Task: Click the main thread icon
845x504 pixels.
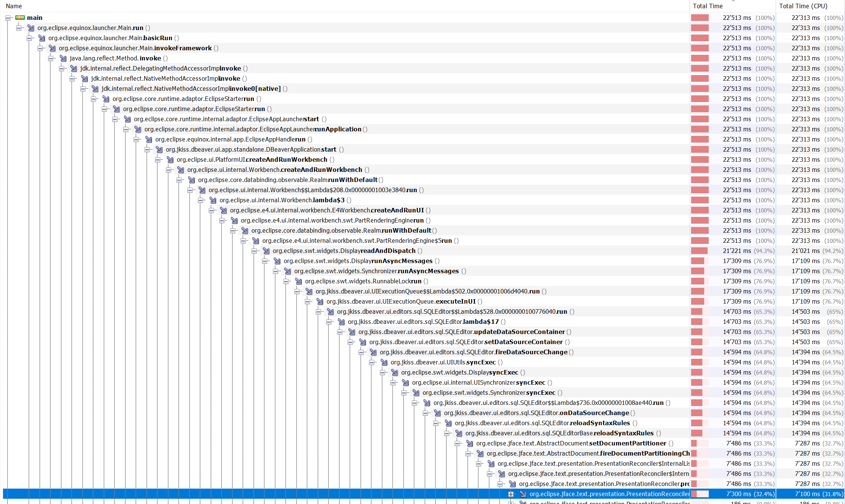Action: 20,18
